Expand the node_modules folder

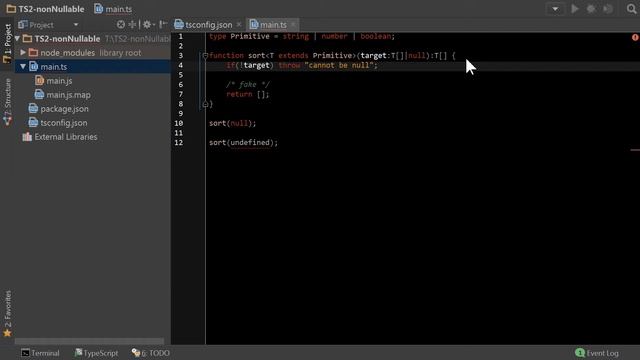point(23,53)
